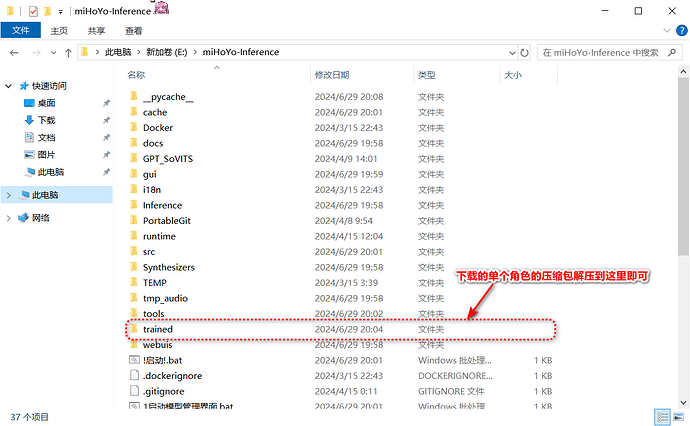Viewport: 690px width, 426px height.
Task: Open the blue Help question mark icon
Action: [682, 30]
